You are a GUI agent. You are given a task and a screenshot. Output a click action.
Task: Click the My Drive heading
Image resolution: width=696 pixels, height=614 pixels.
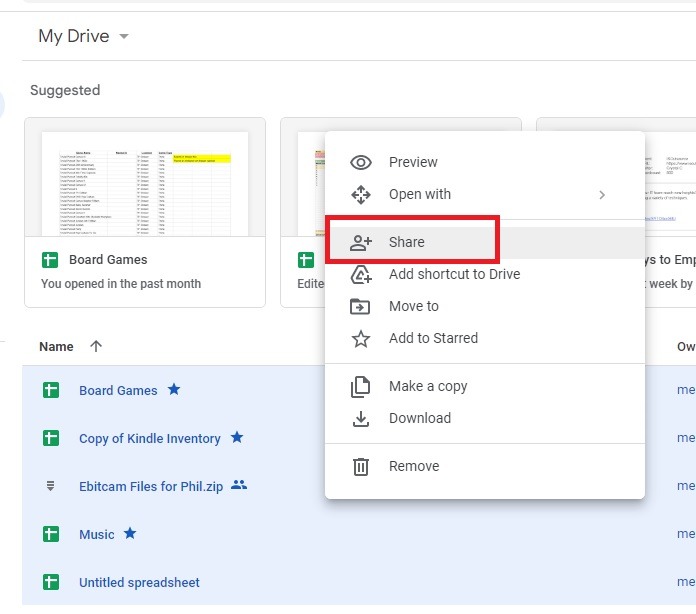coord(74,36)
